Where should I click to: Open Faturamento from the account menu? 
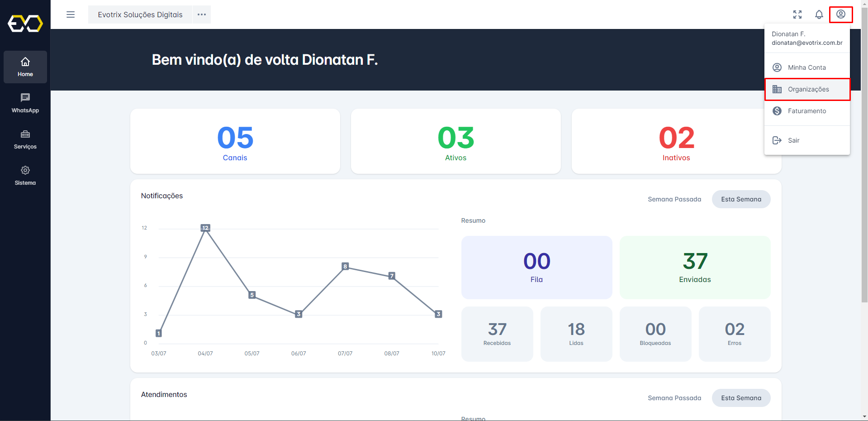[x=807, y=111]
